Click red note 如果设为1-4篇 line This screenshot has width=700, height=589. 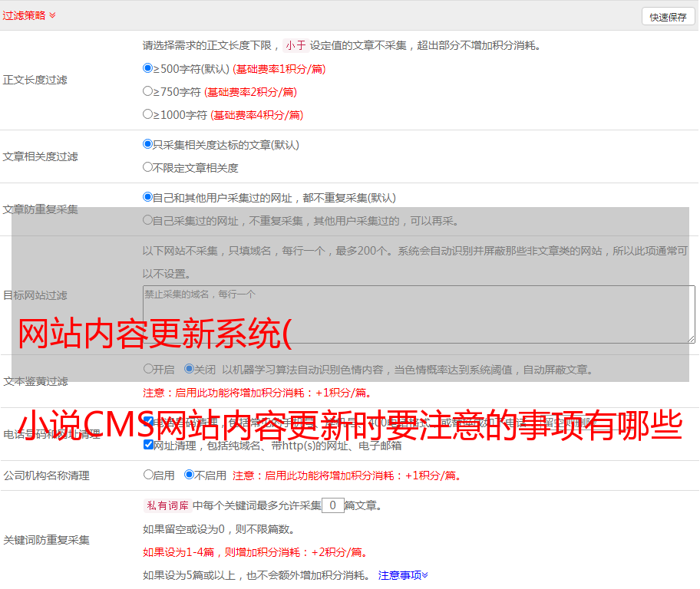click(x=255, y=552)
